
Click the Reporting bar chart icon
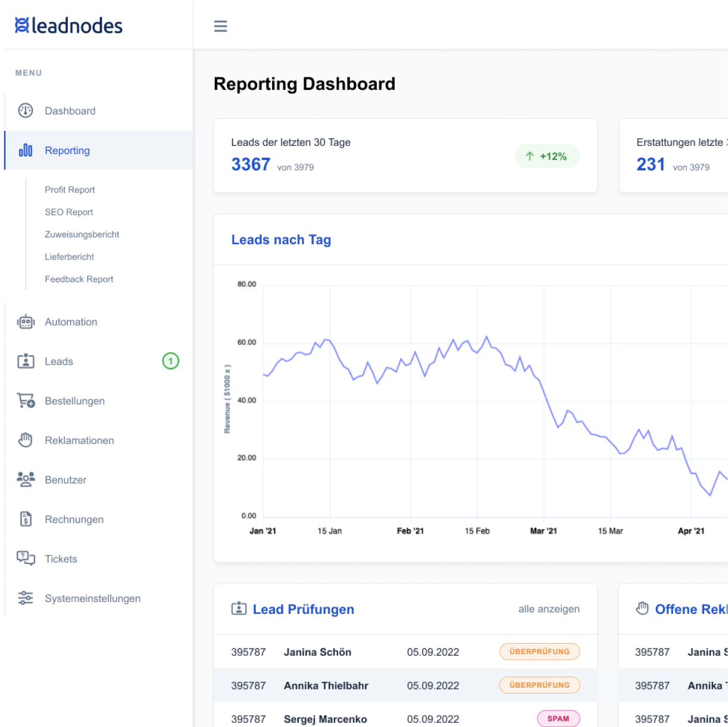(x=26, y=151)
